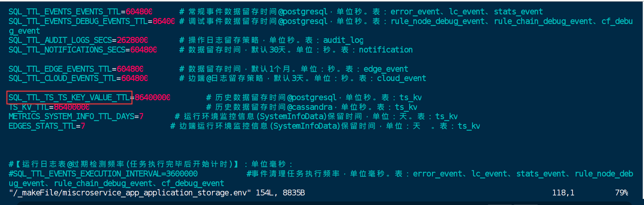The width and height of the screenshot is (644, 205).
Task: Click the notification table name in comment
Action: [x=386, y=50]
